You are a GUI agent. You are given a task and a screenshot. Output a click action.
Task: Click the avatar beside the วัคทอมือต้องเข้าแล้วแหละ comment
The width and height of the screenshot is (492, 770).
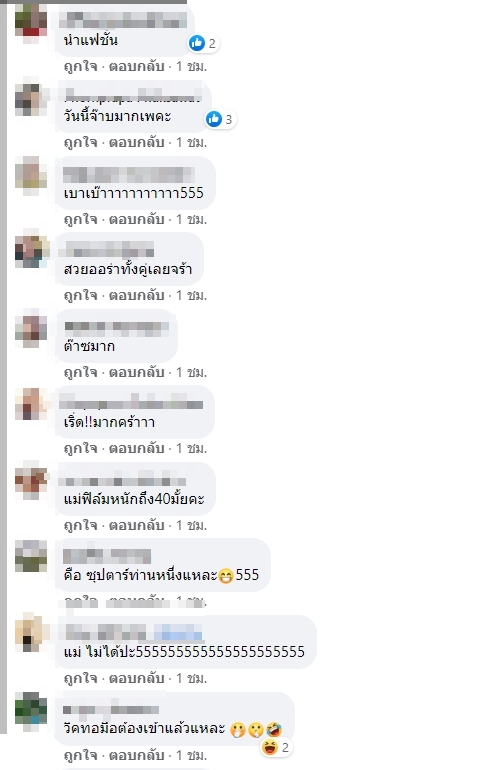pyautogui.click(x=31, y=709)
